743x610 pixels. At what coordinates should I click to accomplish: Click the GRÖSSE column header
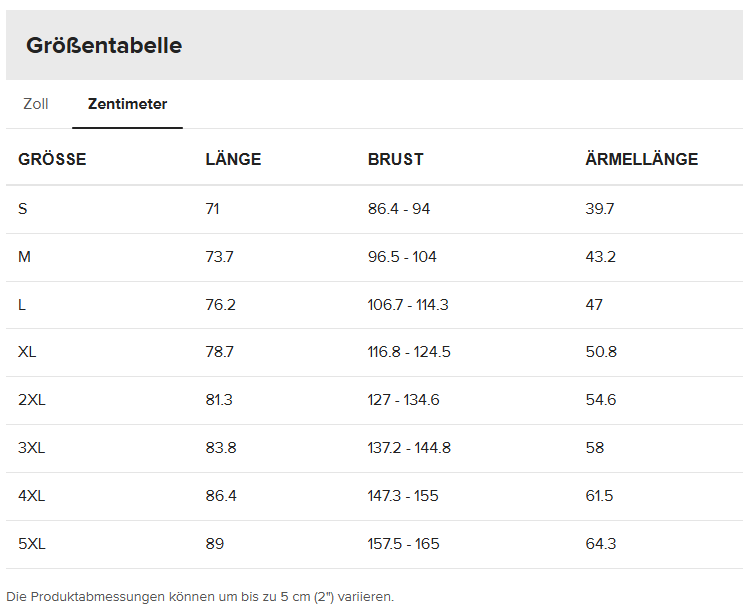[52, 159]
